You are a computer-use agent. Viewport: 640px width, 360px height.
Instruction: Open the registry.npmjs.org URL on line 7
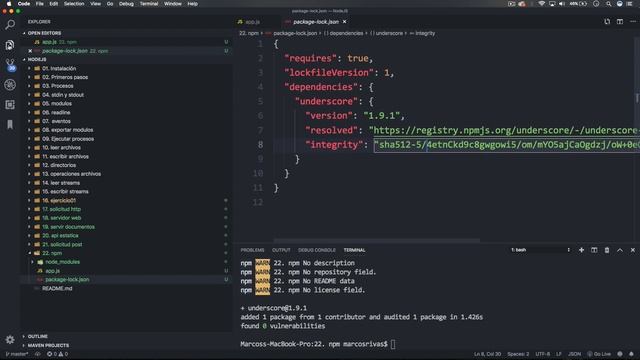click(x=506, y=130)
